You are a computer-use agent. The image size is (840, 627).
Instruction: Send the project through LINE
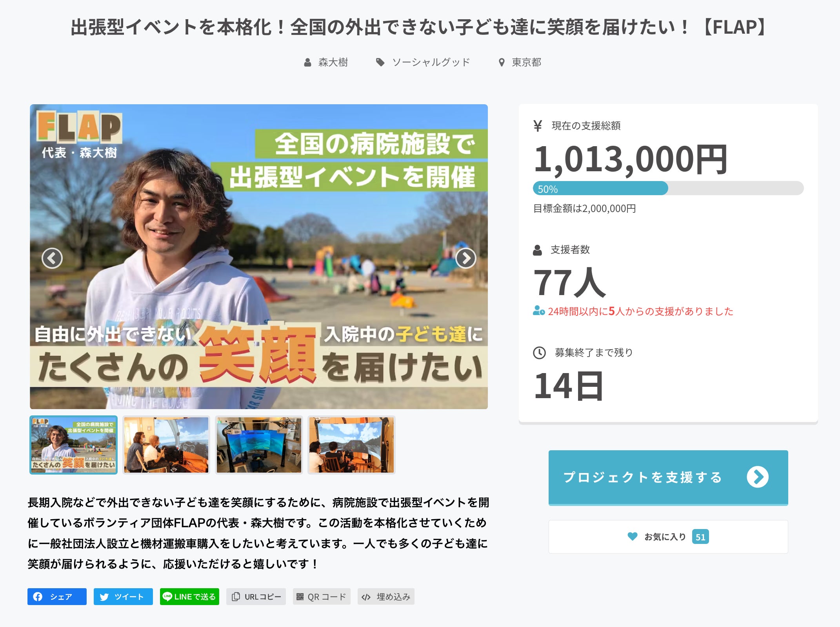pyautogui.click(x=189, y=596)
